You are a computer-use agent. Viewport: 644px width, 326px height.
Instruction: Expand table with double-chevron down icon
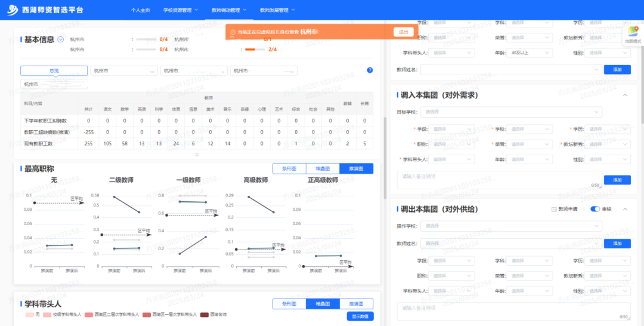[x=197, y=155]
